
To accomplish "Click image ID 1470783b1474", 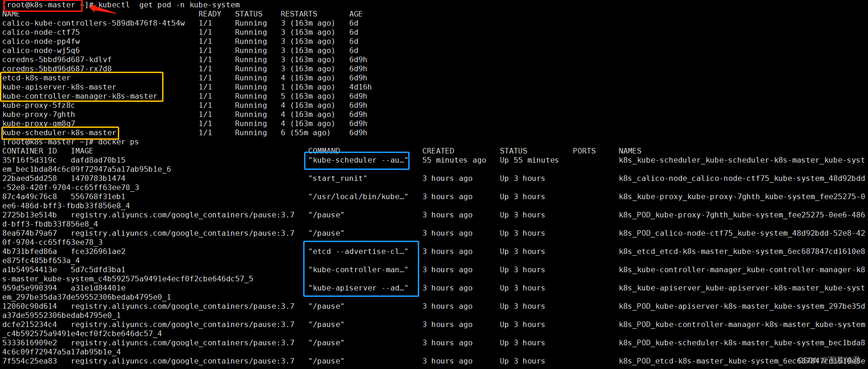I will pyautogui.click(x=98, y=179).
